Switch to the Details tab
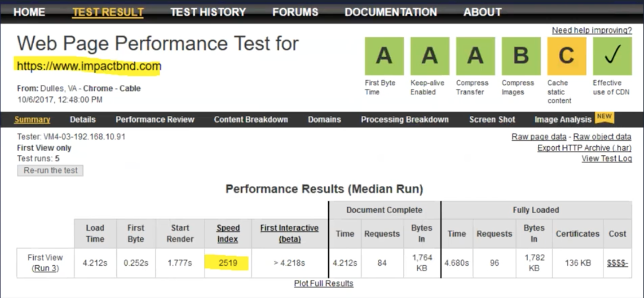The width and height of the screenshot is (644, 298). pyautogui.click(x=82, y=120)
